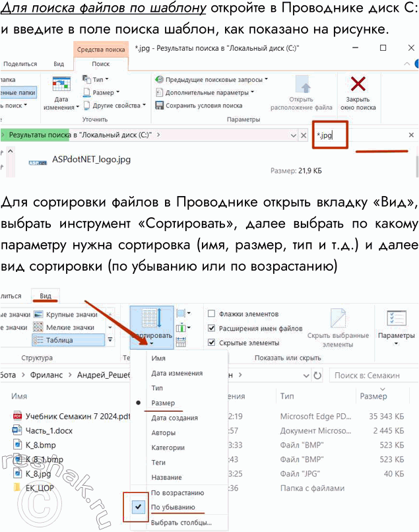The image size is (419, 532).
Task: Sort by Имя in the menu
Action: click(x=158, y=358)
